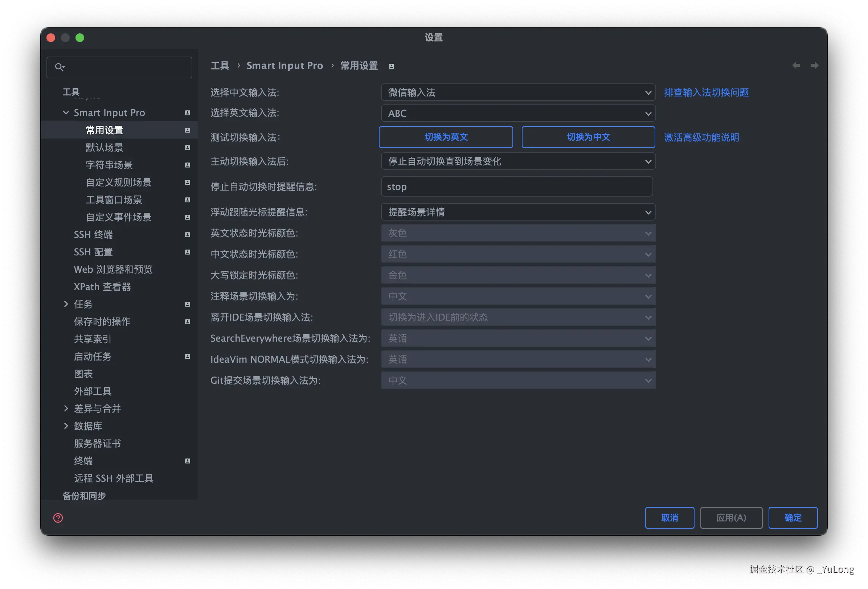Screen dimensions: 868x589
Task: Select 默认场景 in the settings tree
Action: [104, 148]
